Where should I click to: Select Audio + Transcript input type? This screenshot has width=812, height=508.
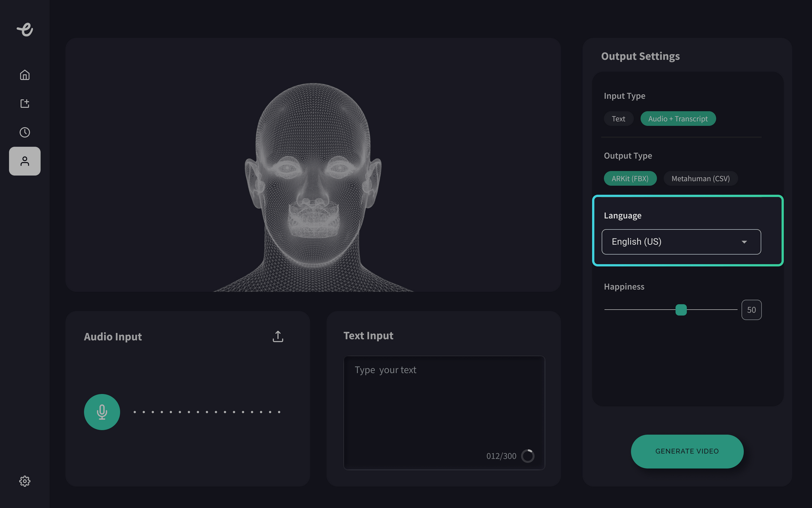[x=678, y=118]
